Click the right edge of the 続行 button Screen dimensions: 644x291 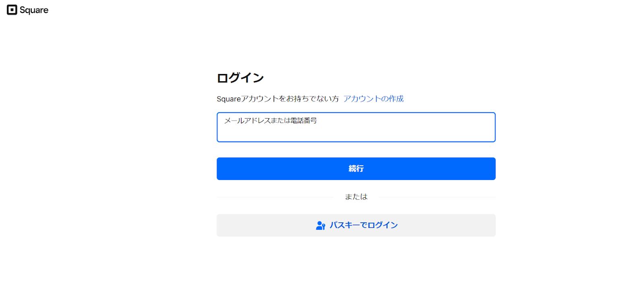tap(485, 169)
